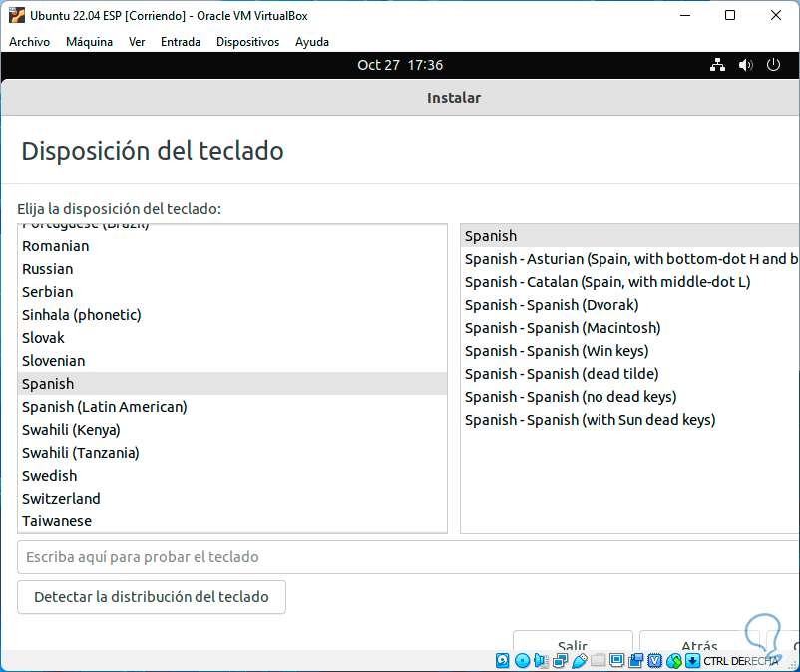This screenshot has width=800, height=672.
Task: Select Romanian keyboard layout
Action: point(232,246)
